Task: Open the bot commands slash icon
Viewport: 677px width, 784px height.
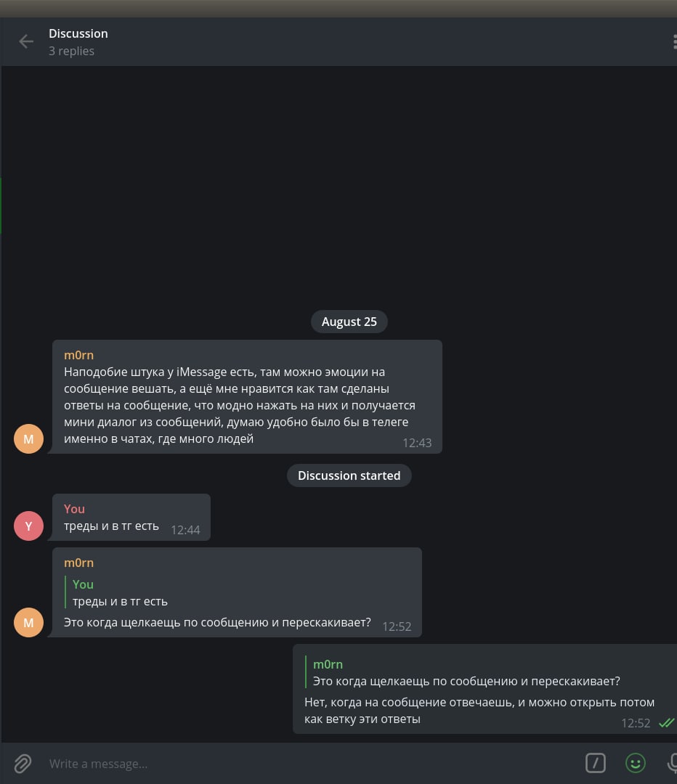Action: pos(596,763)
